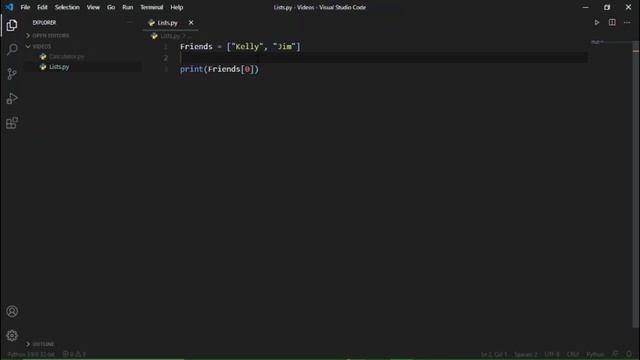The image size is (640, 360).
Task: Click the "Jim" string in line 1
Action: coord(284,47)
